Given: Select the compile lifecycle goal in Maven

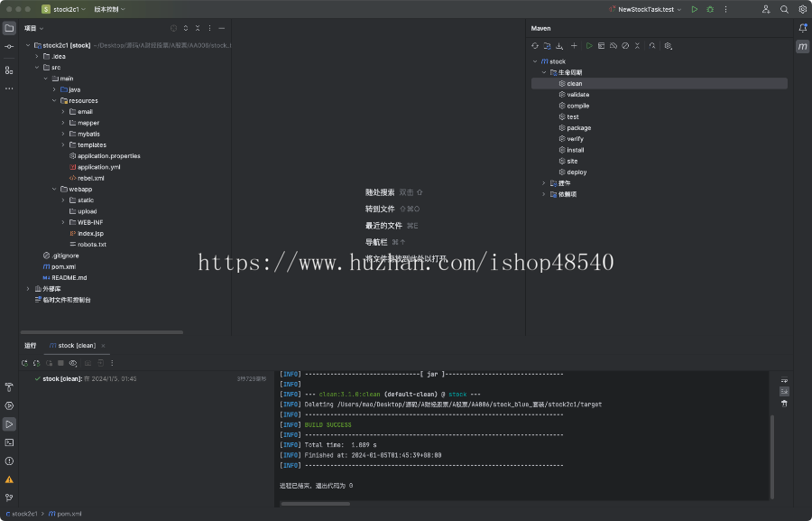Looking at the screenshot, I should pos(577,106).
